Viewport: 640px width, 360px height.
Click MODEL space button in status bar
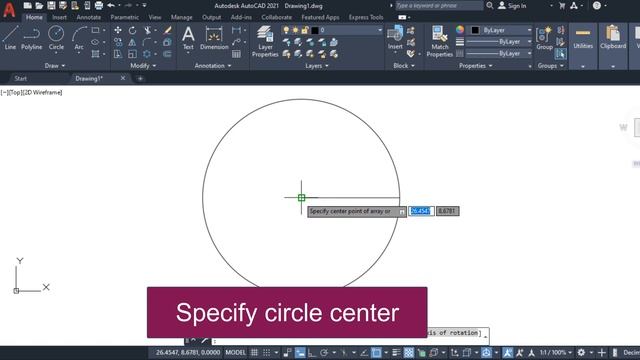236,353
